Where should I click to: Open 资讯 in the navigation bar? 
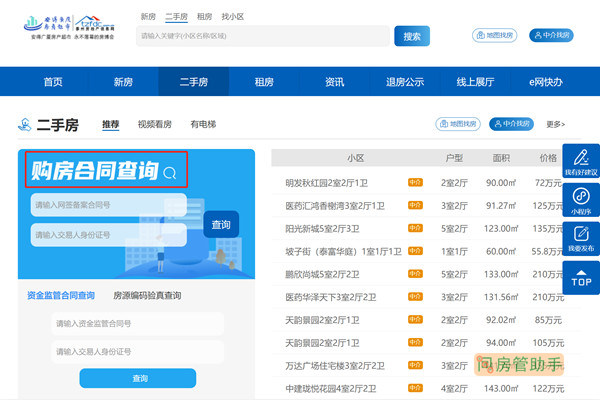[x=334, y=82]
